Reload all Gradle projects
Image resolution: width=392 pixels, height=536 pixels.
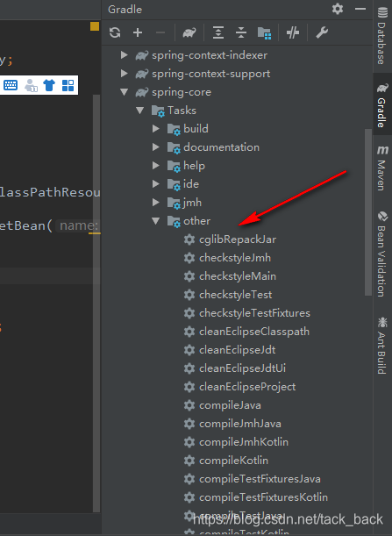click(115, 32)
